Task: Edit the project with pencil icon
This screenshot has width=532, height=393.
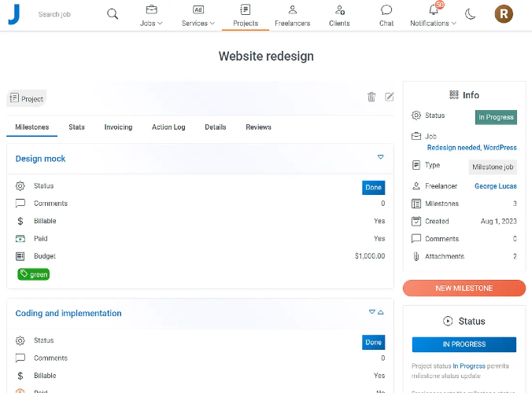Action: (x=389, y=97)
